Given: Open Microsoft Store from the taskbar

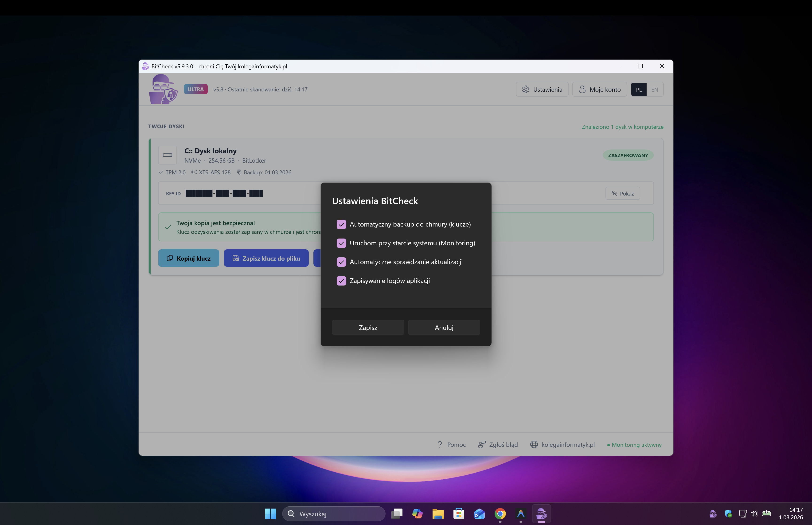Looking at the screenshot, I should [x=459, y=513].
